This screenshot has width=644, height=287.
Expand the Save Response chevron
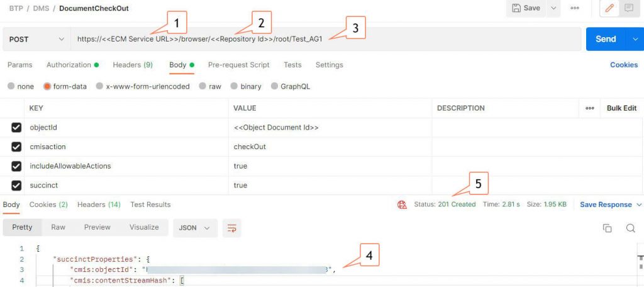(x=639, y=205)
